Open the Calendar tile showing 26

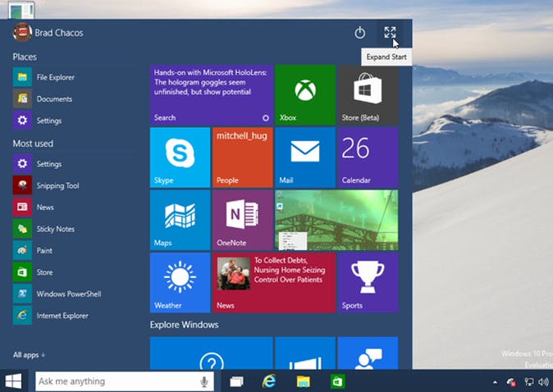(368, 157)
